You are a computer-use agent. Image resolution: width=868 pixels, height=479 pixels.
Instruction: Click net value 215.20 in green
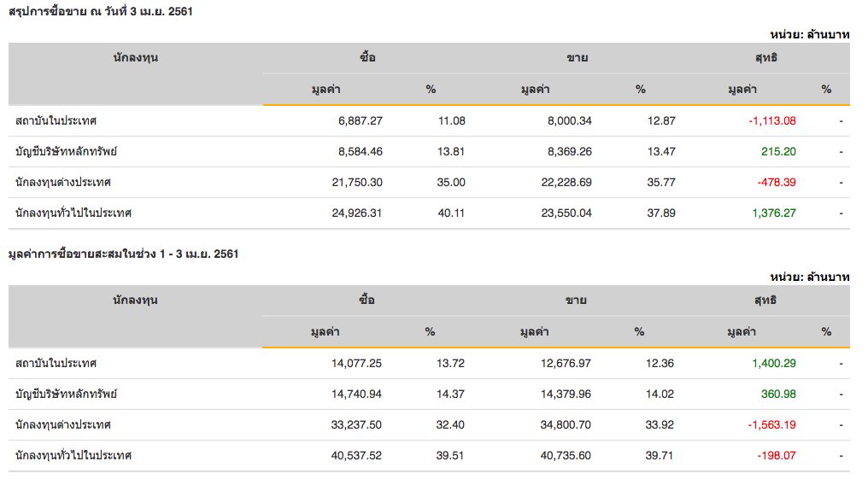[x=778, y=152]
